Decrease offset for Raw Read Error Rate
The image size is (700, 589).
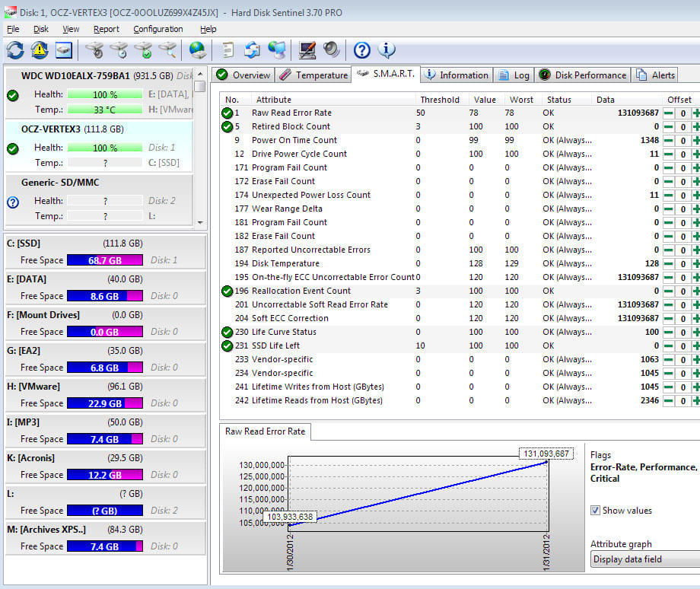pyautogui.click(x=668, y=113)
